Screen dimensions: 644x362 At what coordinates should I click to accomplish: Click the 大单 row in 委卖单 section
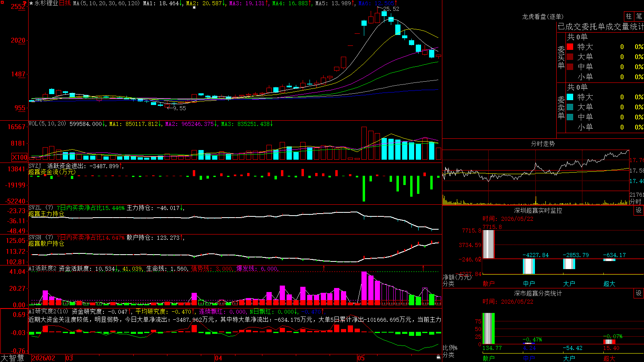[605, 107]
